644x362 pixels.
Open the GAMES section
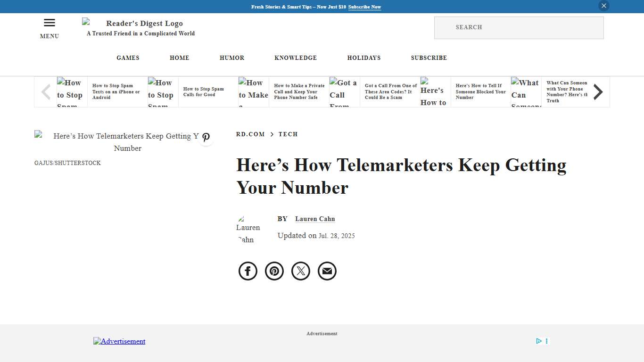(x=128, y=58)
